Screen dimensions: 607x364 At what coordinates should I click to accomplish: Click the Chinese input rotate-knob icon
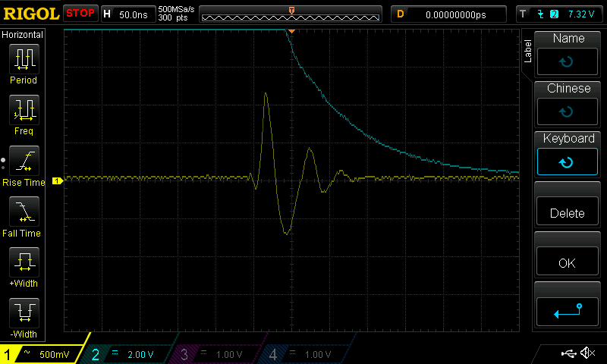[567, 111]
